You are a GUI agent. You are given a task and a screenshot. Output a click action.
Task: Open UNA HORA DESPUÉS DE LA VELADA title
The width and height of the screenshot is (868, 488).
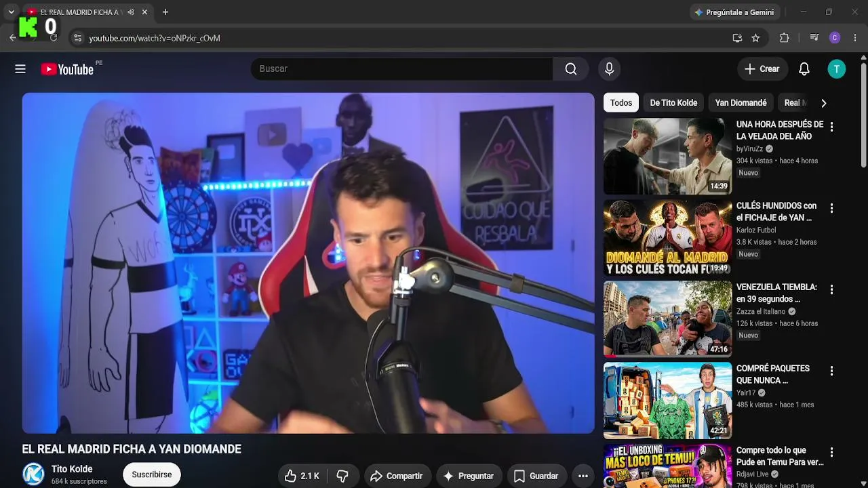pos(780,130)
